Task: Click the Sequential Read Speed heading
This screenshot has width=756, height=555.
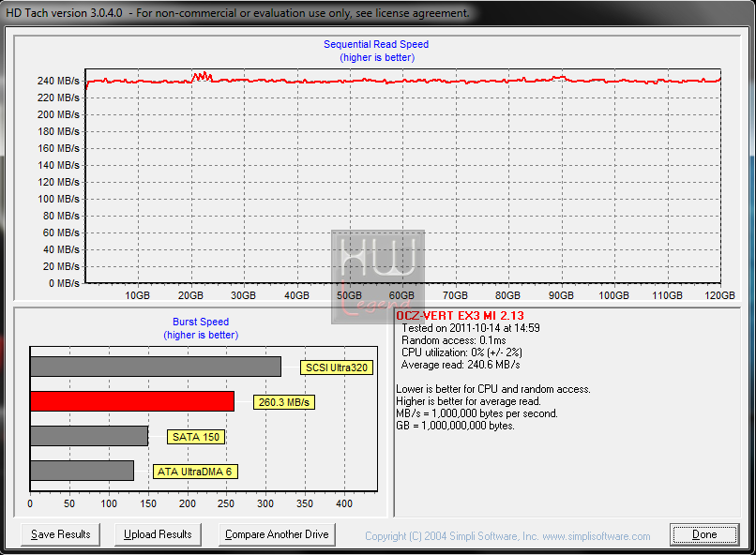Action: click(376, 44)
